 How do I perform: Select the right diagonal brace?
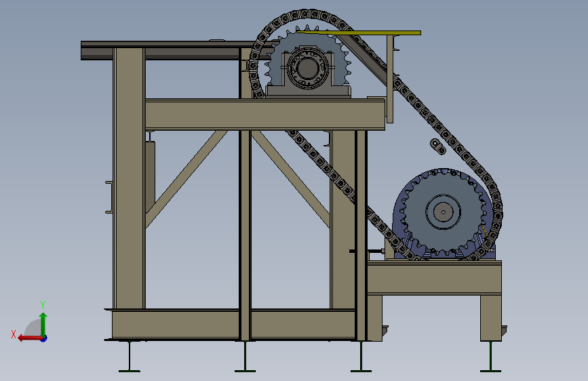point(291,179)
